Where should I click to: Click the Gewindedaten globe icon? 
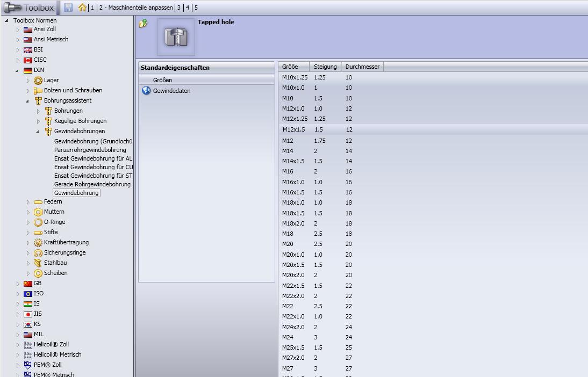(146, 91)
